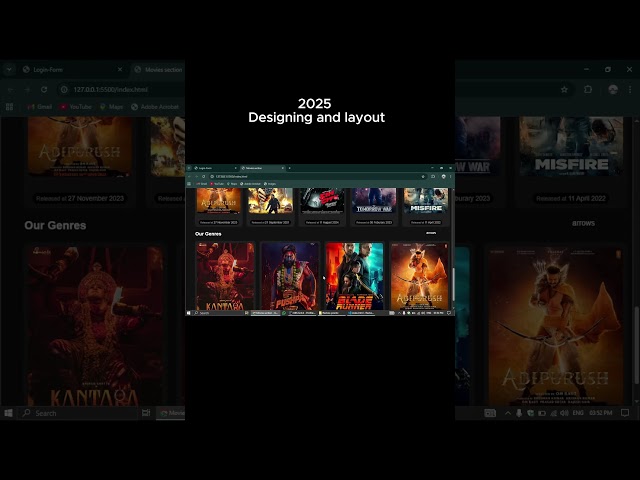
Task: Open extensions puzzle icon in center browser
Action: (433, 176)
